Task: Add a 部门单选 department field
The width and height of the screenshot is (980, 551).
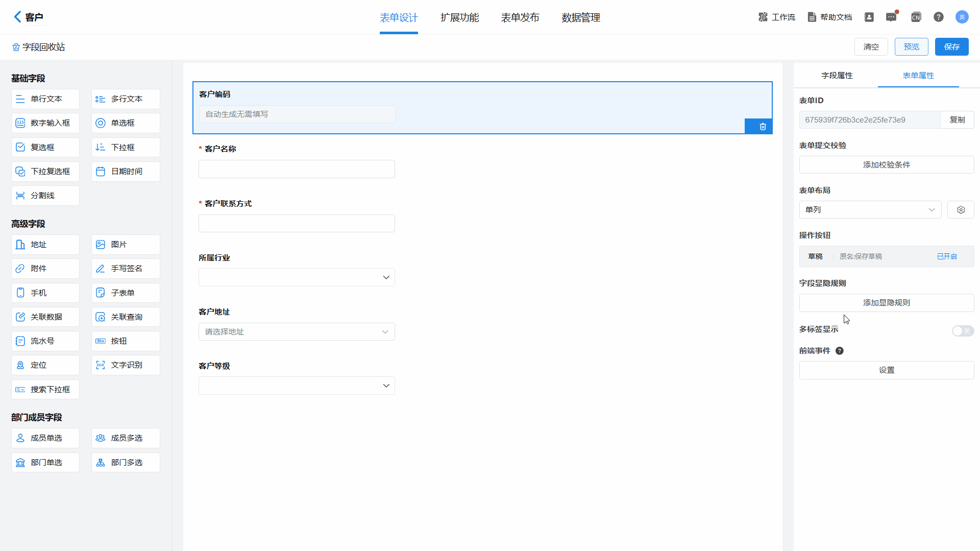Action: coord(45,463)
